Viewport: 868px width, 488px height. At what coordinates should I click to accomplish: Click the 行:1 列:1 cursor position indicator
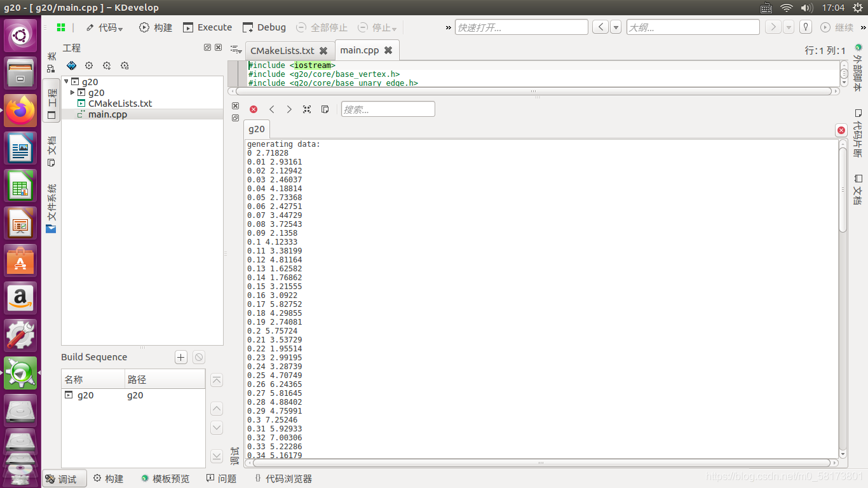coord(825,50)
